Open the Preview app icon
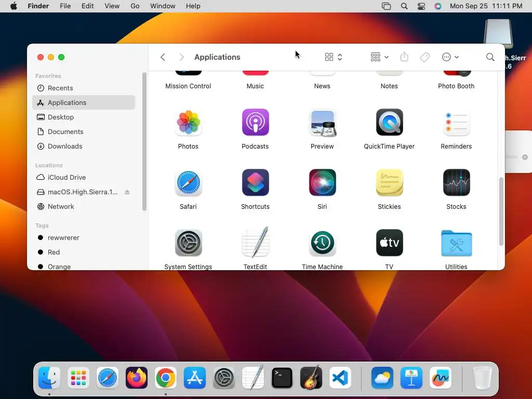 [322, 123]
